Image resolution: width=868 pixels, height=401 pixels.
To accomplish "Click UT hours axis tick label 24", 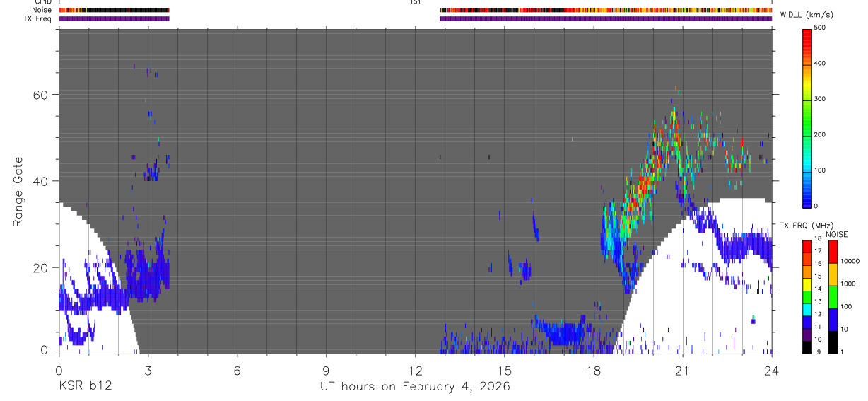I will click(771, 370).
